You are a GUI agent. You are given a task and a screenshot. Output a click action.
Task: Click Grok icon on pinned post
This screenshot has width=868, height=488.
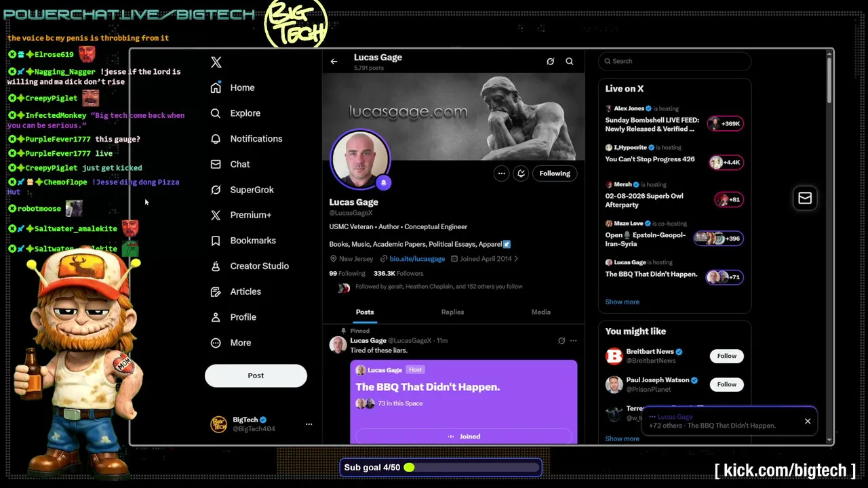pyautogui.click(x=561, y=341)
